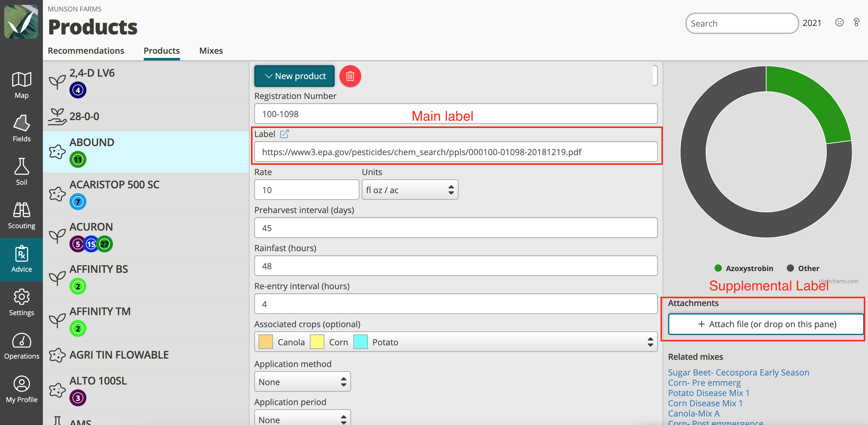Click the 7 badge under ACARISTOP 500 SC
This screenshot has width=868, height=425.
[78, 202]
